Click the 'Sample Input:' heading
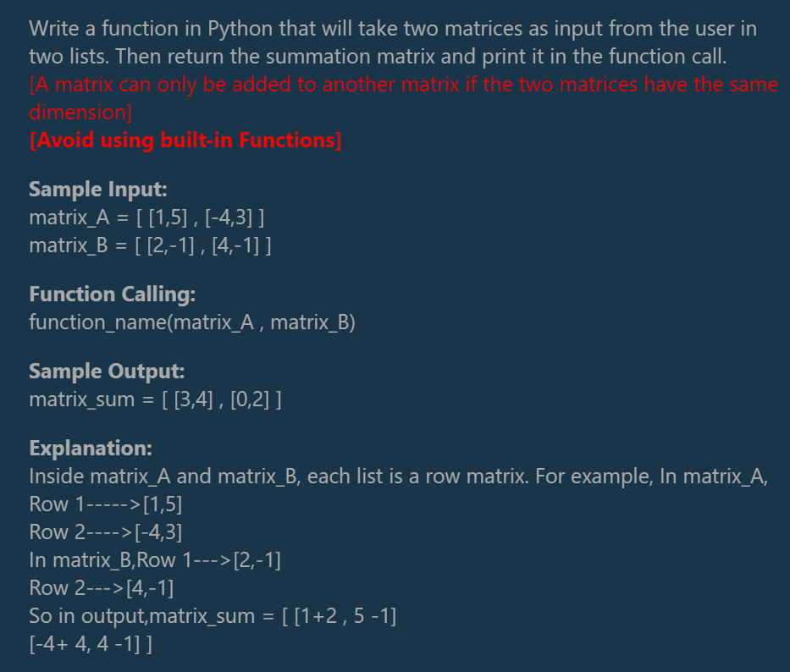The image size is (790, 672). (97, 190)
